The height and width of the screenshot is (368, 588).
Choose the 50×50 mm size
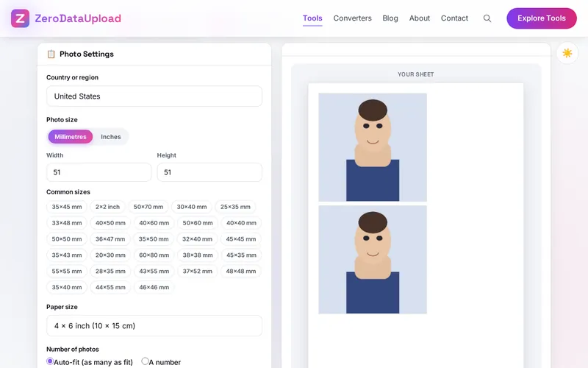[x=67, y=239]
